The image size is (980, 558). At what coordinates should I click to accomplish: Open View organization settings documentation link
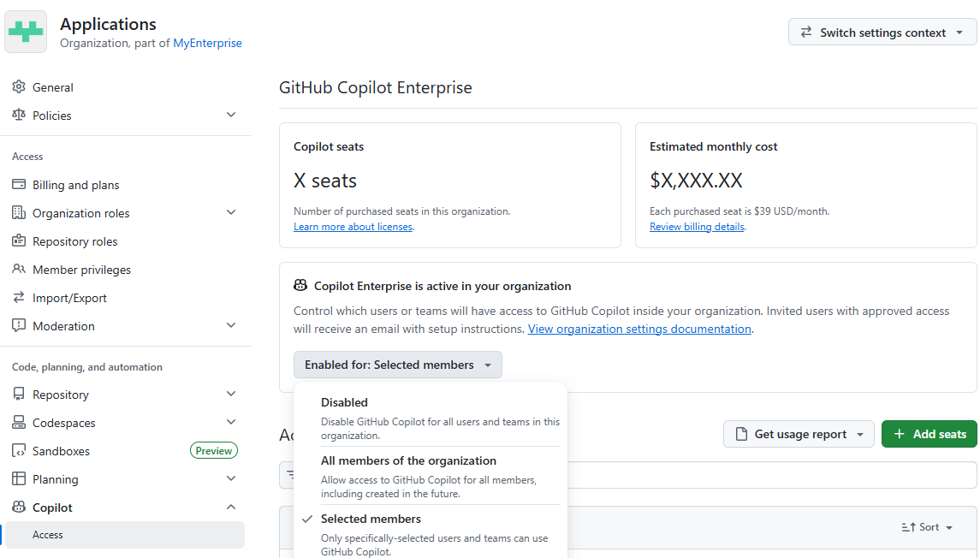pyautogui.click(x=639, y=329)
